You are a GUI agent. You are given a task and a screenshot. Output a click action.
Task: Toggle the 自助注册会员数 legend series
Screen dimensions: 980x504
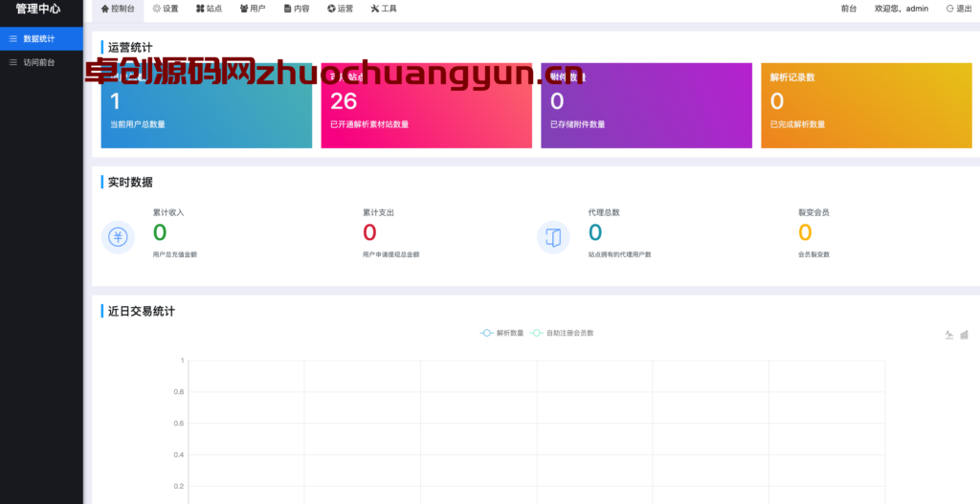tap(562, 333)
